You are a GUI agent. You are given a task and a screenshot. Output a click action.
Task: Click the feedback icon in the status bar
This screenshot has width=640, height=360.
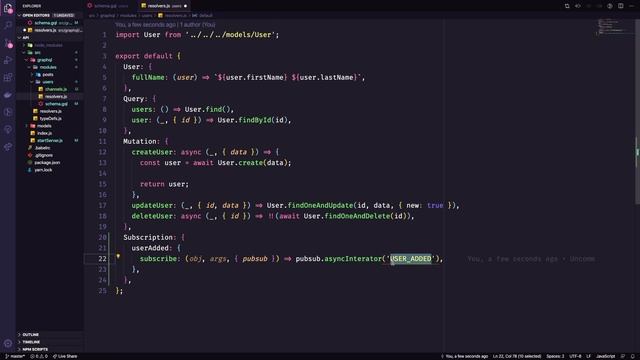pos(623,356)
